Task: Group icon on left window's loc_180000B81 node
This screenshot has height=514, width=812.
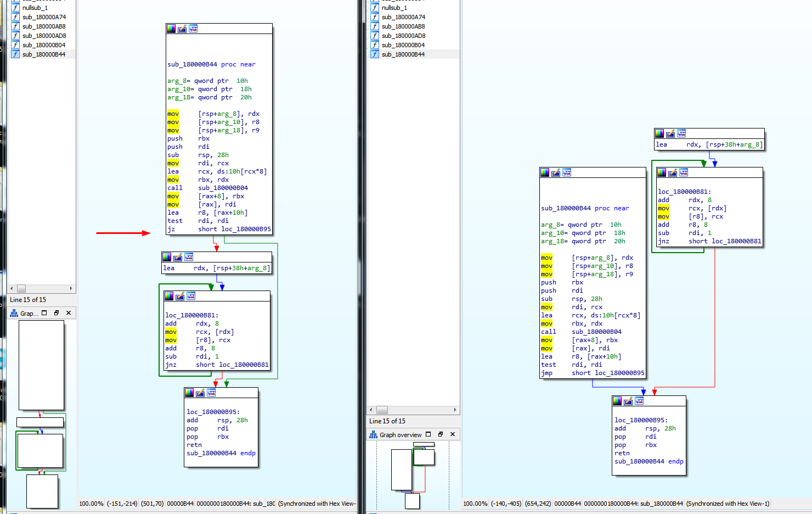Action: (191, 296)
